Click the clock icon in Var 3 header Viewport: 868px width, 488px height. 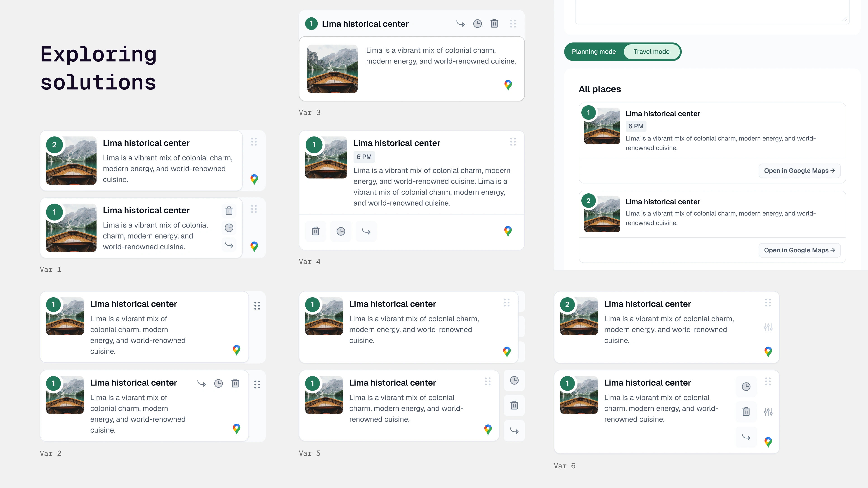tap(477, 23)
